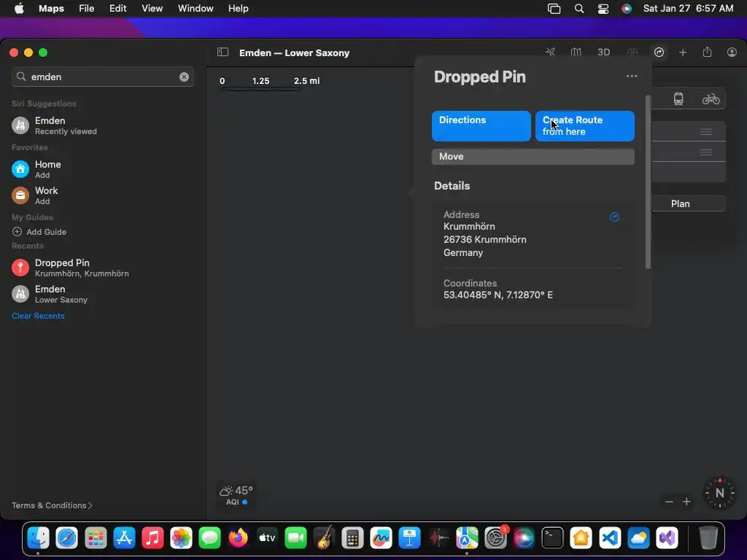Open the Look Around binoculars icon
Image resolution: width=747 pixels, height=560 pixels.
click(632, 52)
